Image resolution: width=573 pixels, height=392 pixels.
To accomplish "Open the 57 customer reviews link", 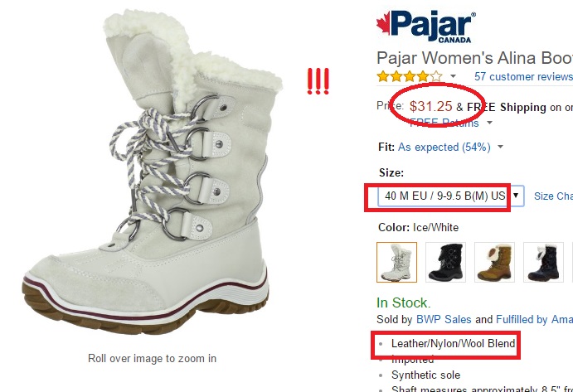I will pyautogui.click(x=523, y=76).
